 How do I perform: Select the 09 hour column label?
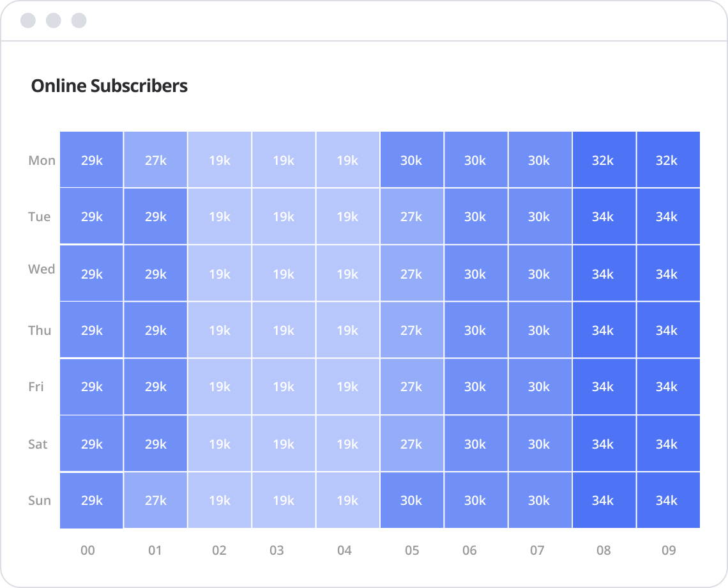pos(669,550)
